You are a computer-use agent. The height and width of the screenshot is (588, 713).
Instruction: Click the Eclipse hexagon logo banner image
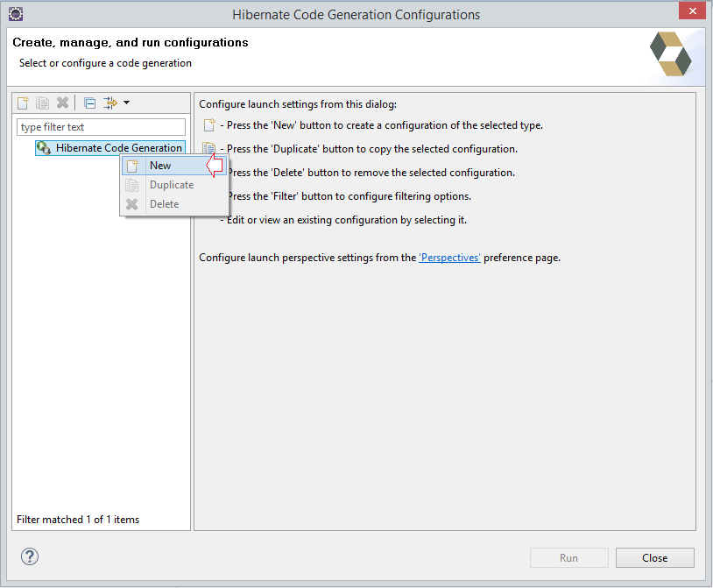(x=671, y=54)
